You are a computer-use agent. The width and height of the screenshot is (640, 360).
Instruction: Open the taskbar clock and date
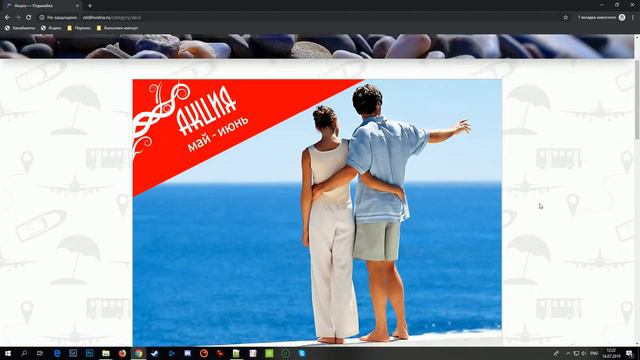point(611,353)
